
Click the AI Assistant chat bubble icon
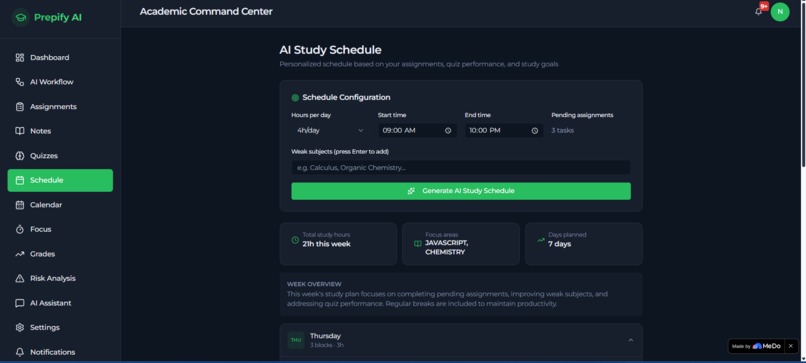pyautogui.click(x=20, y=303)
